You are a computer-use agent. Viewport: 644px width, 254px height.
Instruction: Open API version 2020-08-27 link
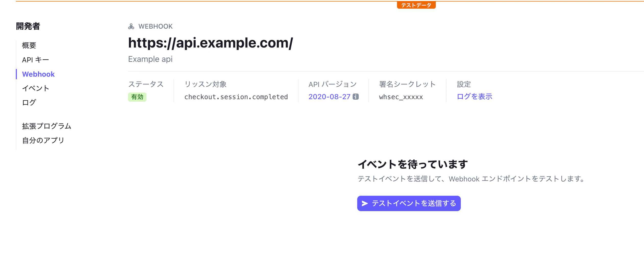(x=329, y=97)
